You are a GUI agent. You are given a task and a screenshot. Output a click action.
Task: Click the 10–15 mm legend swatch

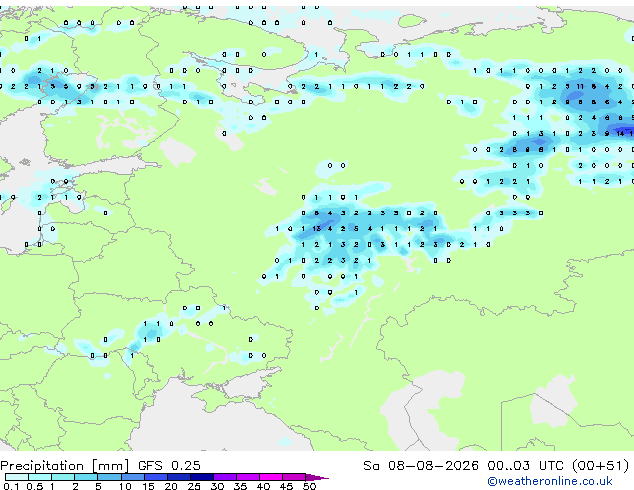(x=132, y=477)
